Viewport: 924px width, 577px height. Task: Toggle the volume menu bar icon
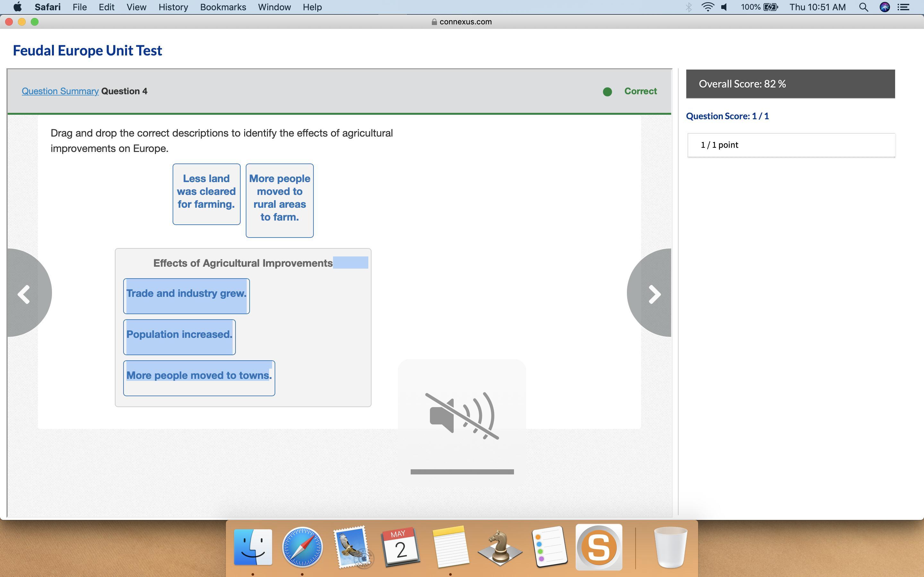[x=724, y=7]
